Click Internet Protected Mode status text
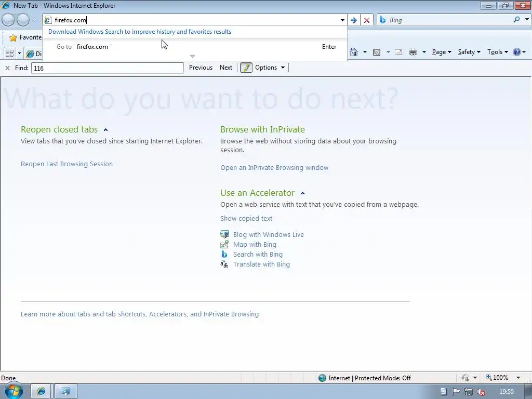This screenshot has height=399, width=532. point(369,378)
